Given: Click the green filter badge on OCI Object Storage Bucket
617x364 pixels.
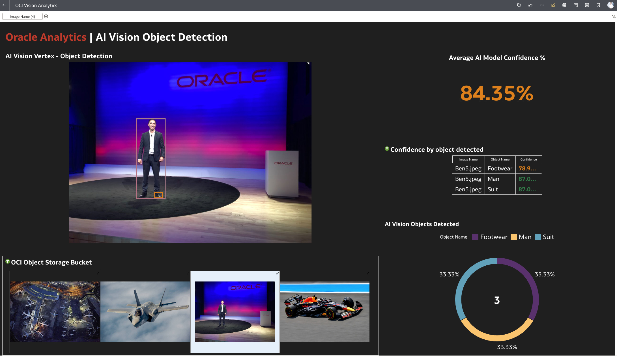Looking at the screenshot, I should pos(7,262).
